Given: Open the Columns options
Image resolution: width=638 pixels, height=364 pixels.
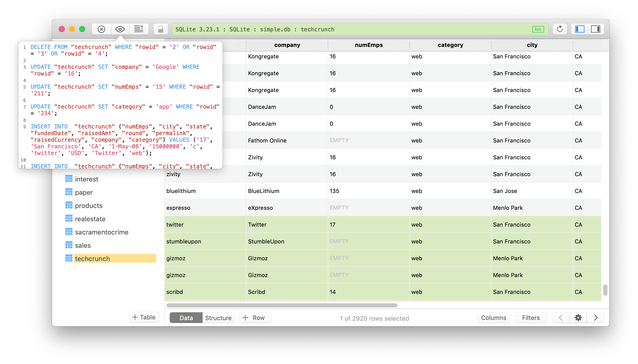Looking at the screenshot, I should pyautogui.click(x=494, y=318).
